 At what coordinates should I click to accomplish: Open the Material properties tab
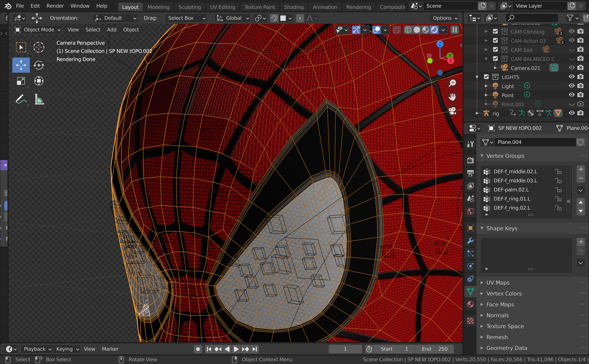[470, 304]
